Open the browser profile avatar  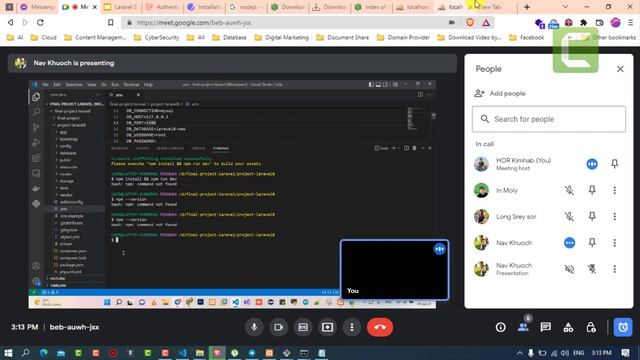[x=616, y=22]
